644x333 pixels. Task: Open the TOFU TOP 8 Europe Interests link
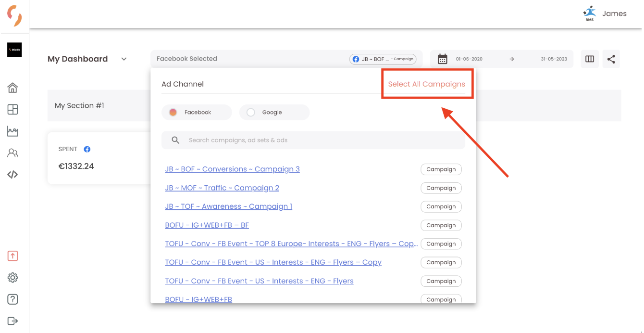coord(292,244)
